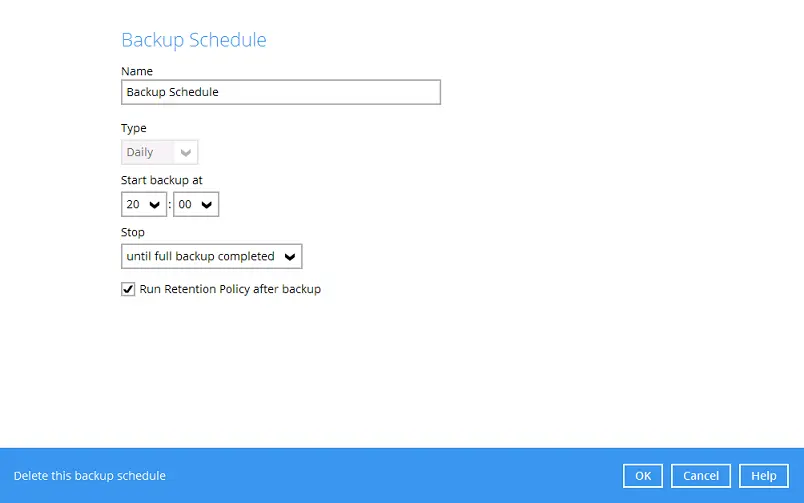Image resolution: width=804 pixels, height=503 pixels.
Task: Click the 'Name' field label
Action: pos(137,71)
